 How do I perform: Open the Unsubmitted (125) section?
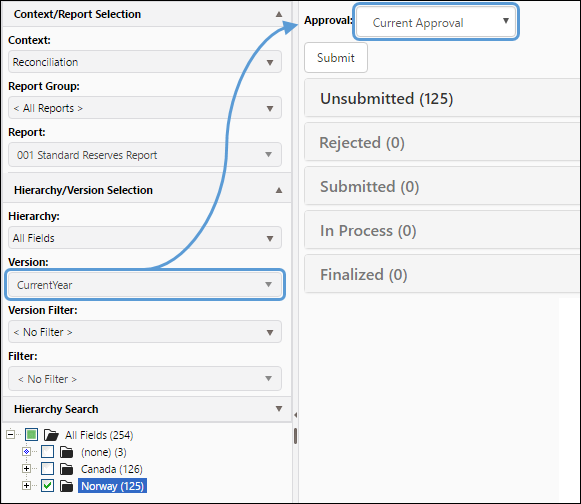coord(442,98)
